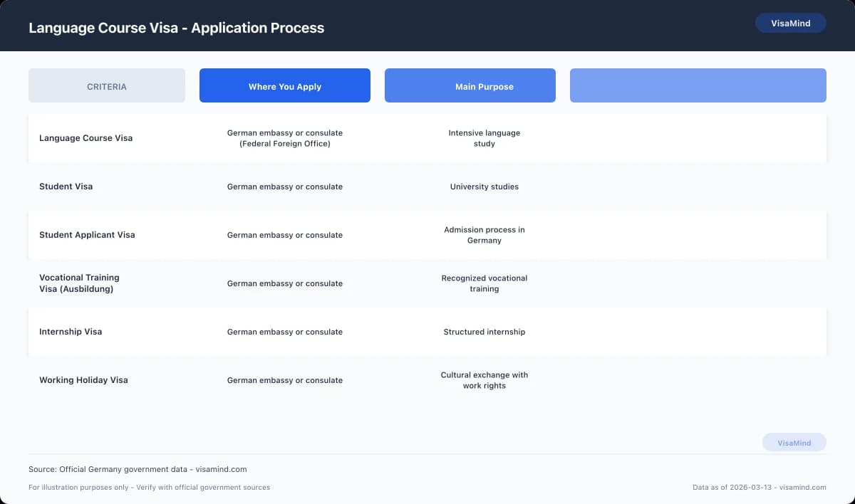Select the CRITERIA column header
This screenshot has height=504, width=855.
(x=107, y=86)
